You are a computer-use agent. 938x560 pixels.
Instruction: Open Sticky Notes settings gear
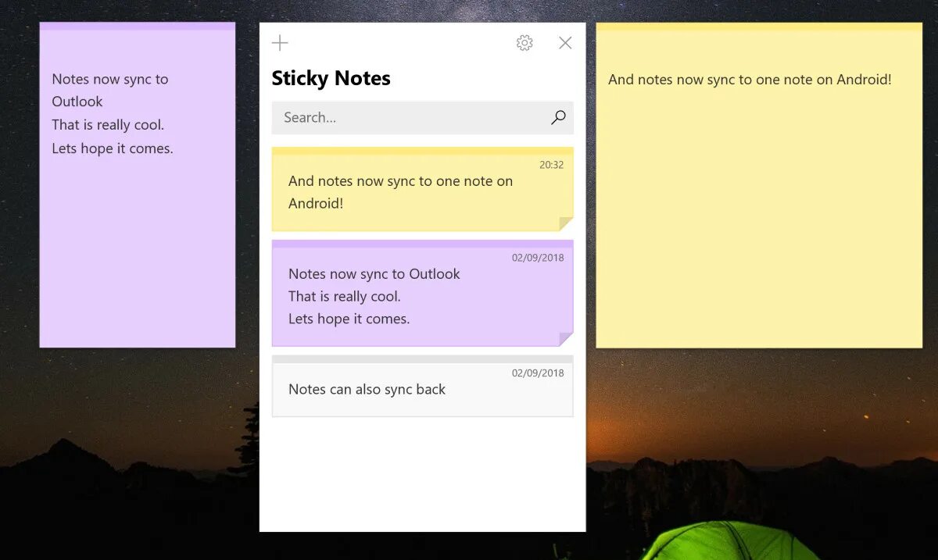[524, 43]
